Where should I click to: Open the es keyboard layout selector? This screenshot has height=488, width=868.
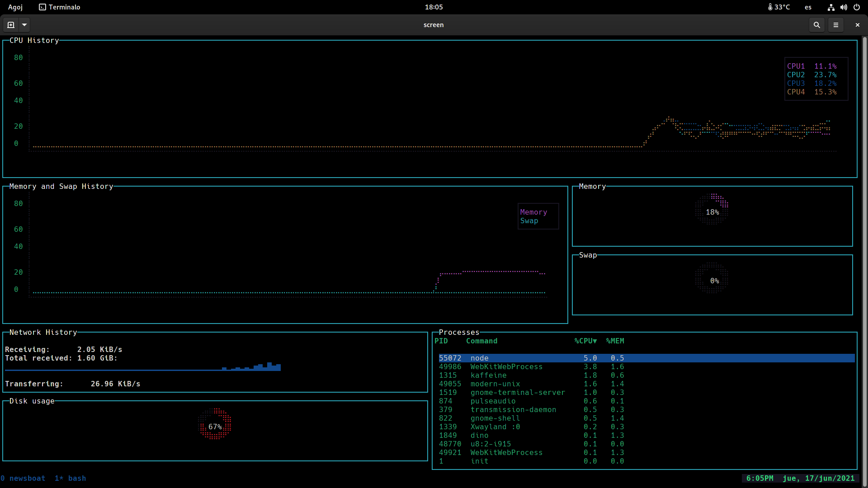pyautogui.click(x=808, y=7)
